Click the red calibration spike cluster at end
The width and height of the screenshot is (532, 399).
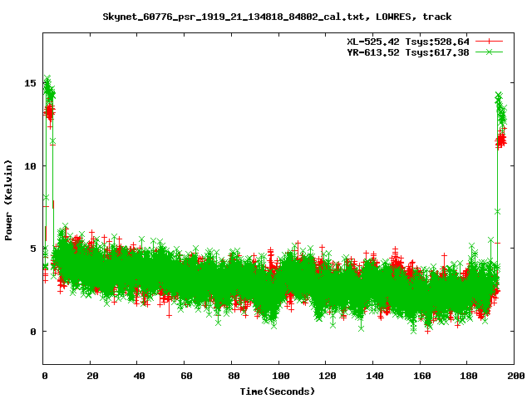pos(500,140)
